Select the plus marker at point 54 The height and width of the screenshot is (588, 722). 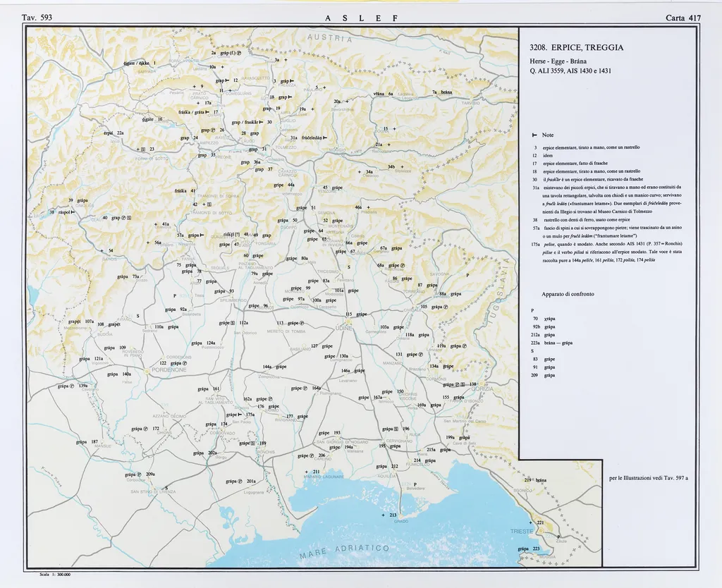(101, 250)
